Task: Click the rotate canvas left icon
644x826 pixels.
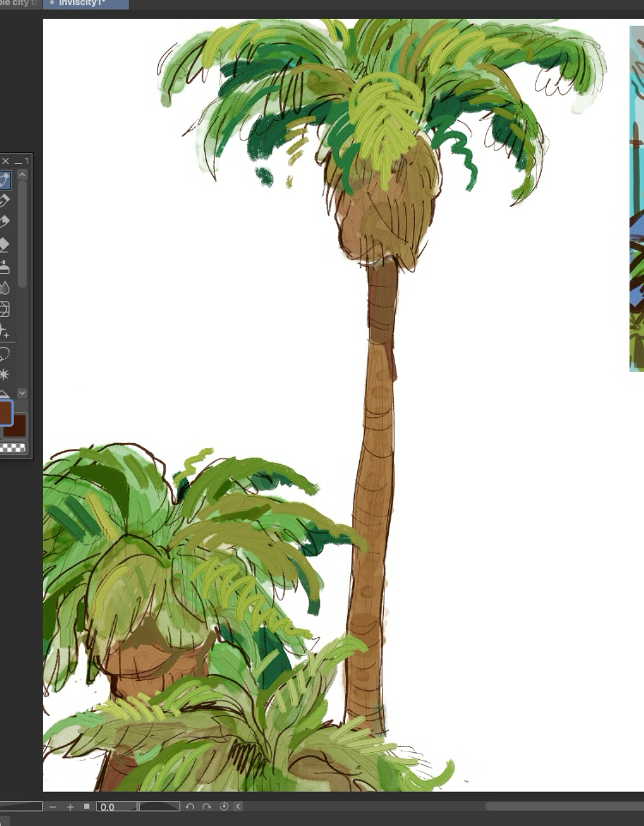Action: pyautogui.click(x=190, y=807)
